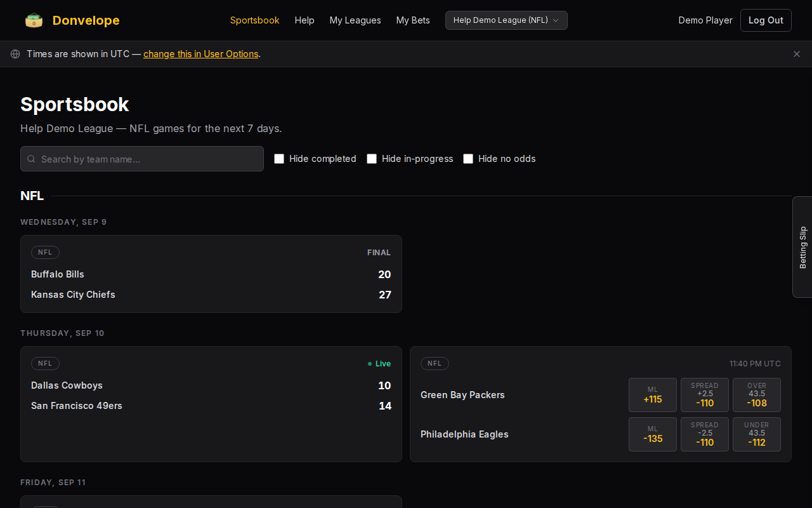
Task: Click the Green Bay Packers team name
Action: click(x=462, y=395)
